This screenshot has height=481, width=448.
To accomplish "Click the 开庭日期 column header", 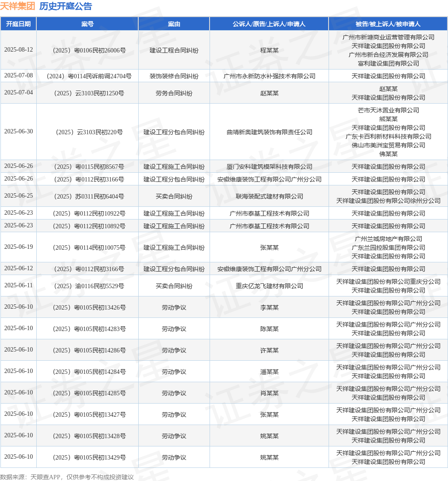I will point(18,24).
